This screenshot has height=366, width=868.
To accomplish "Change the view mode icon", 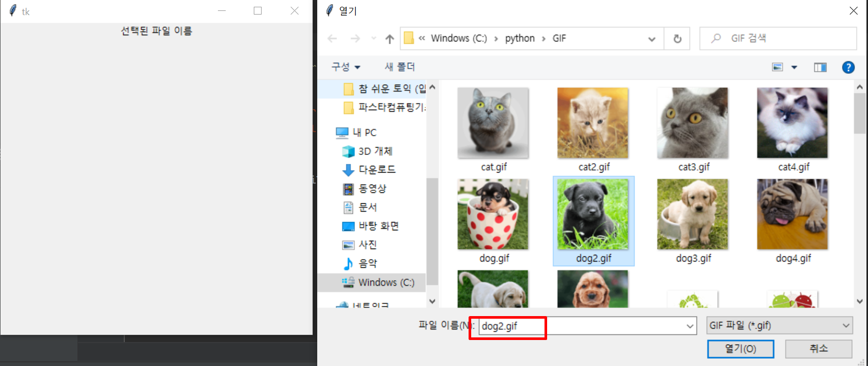I will click(x=778, y=67).
